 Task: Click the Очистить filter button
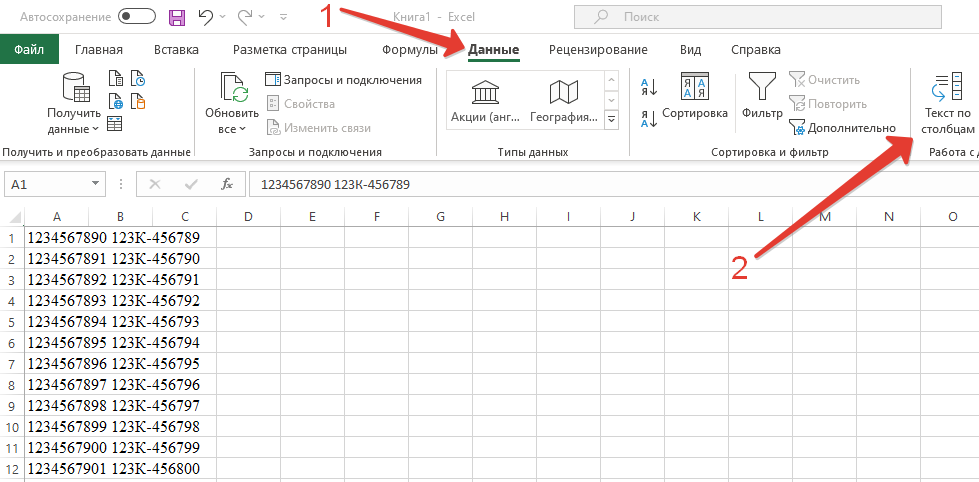824,80
